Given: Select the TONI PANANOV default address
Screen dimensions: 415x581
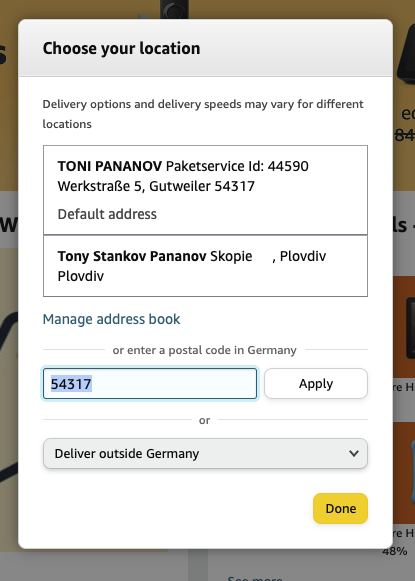Looking at the screenshot, I should [205, 190].
